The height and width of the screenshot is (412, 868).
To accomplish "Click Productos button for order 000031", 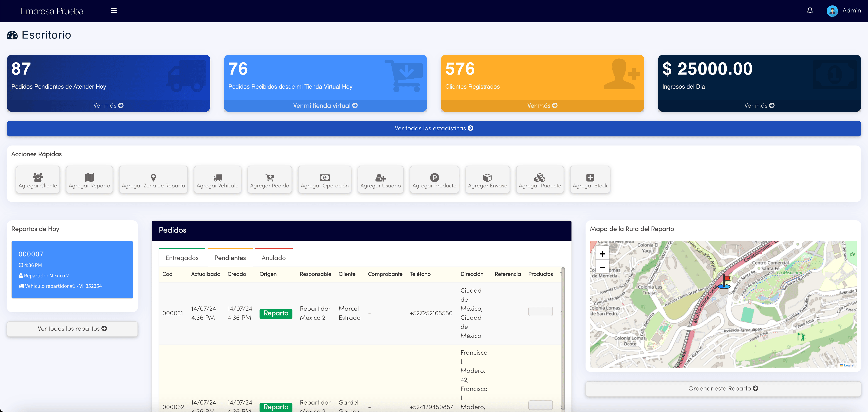I will [x=540, y=311].
